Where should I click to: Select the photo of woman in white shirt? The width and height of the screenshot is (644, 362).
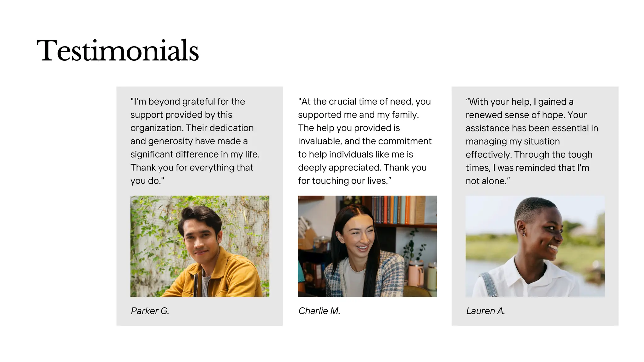[x=535, y=246]
